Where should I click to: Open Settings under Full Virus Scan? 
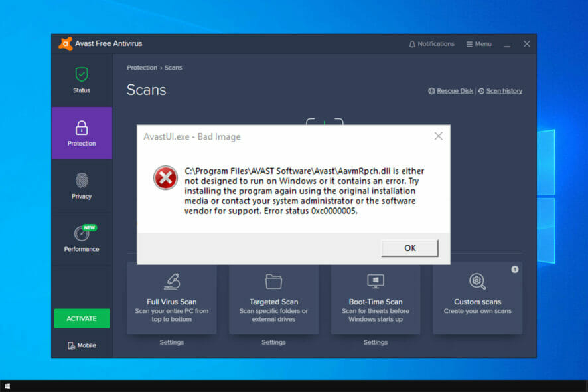click(x=171, y=342)
